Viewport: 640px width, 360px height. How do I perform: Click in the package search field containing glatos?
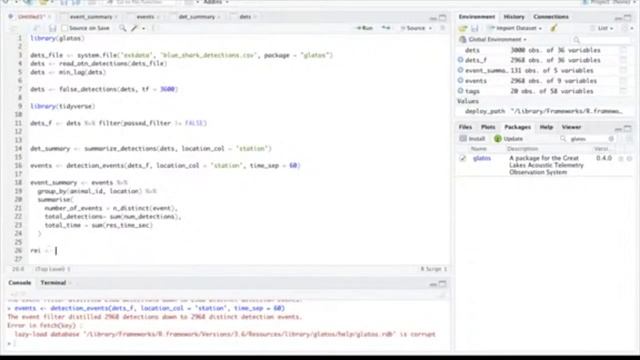pos(587,139)
